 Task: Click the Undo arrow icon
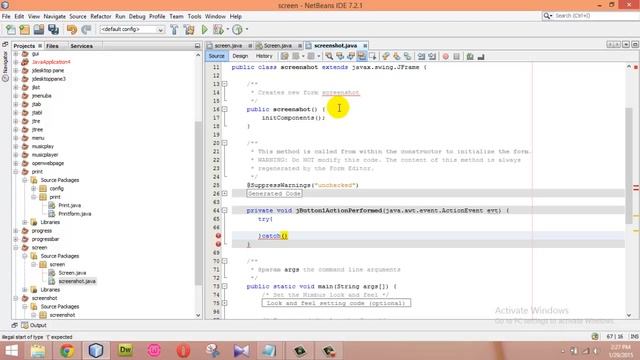tap(72, 29)
